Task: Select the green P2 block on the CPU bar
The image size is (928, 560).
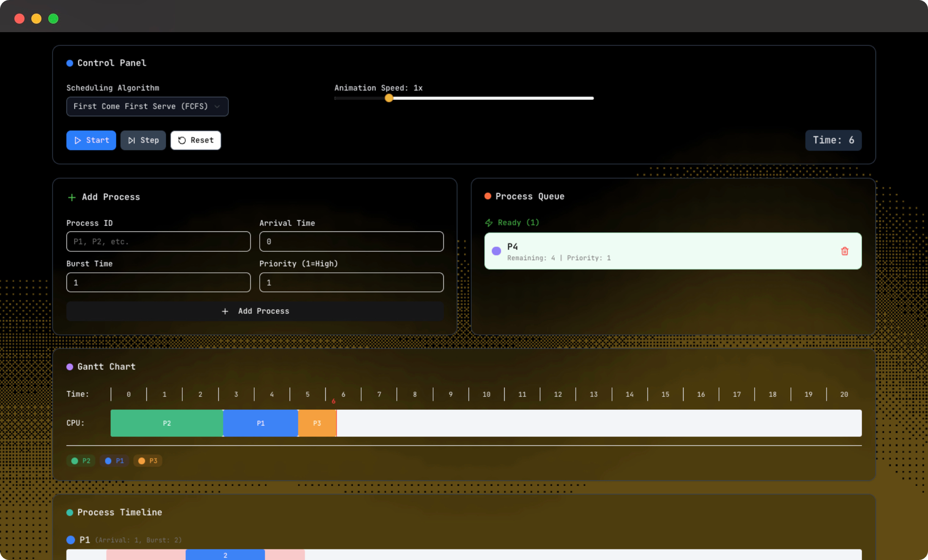Action: click(x=167, y=423)
